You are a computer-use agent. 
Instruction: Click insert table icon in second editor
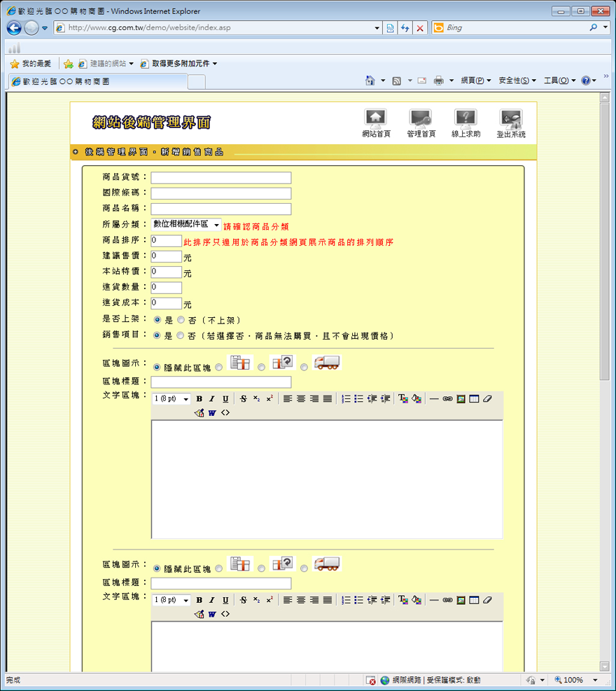(x=474, y=601)
